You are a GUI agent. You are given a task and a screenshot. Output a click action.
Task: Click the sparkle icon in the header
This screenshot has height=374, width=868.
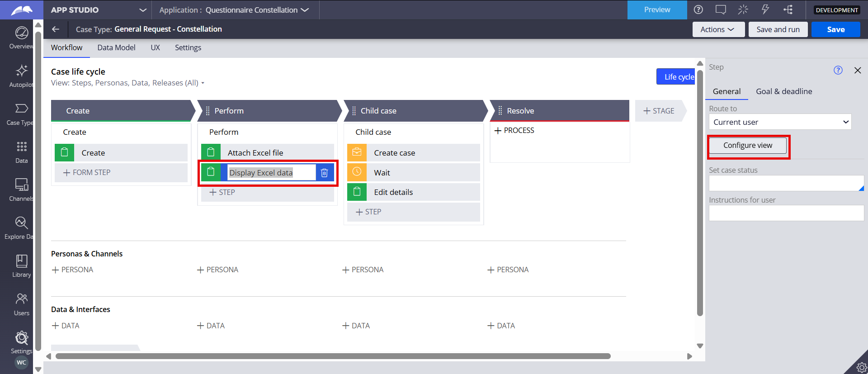pos(743,9)
